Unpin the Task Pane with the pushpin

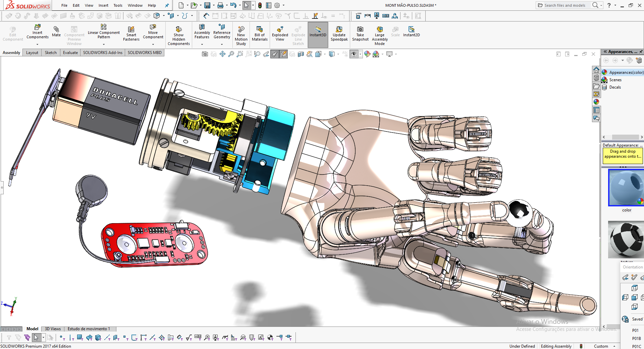click(641, 52)
